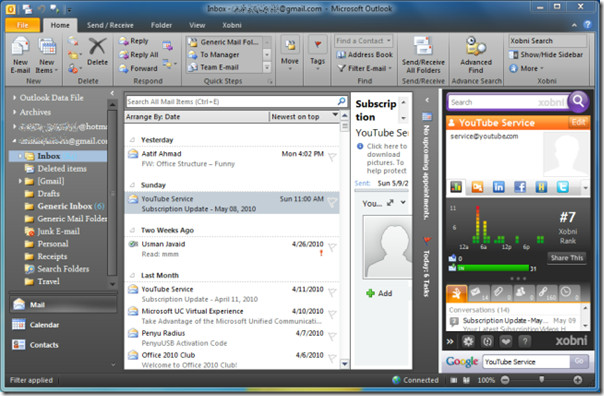Toggle the follow-up flag for Aatif Ahmad message
This screenshot has width=604, height=396.
[x=332, y=157]
